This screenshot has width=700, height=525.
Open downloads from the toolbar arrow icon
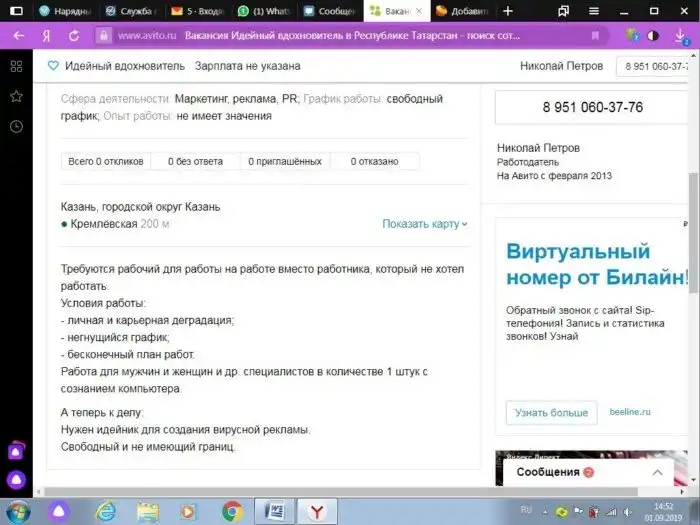(x=682, y=35)
